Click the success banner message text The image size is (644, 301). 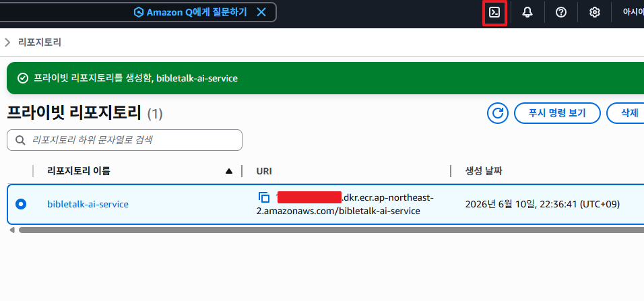pyautogui.click(x=135, y=78)
